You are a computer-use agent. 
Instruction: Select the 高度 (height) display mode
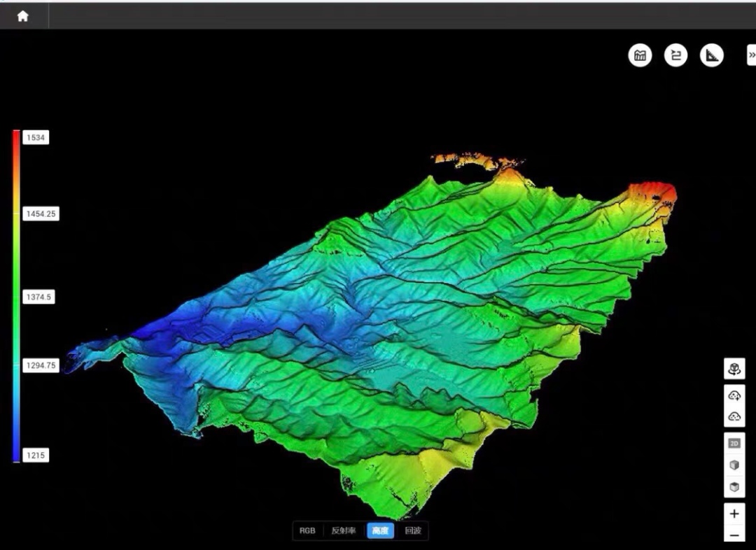pyautogui.click(x=380, y=530)
